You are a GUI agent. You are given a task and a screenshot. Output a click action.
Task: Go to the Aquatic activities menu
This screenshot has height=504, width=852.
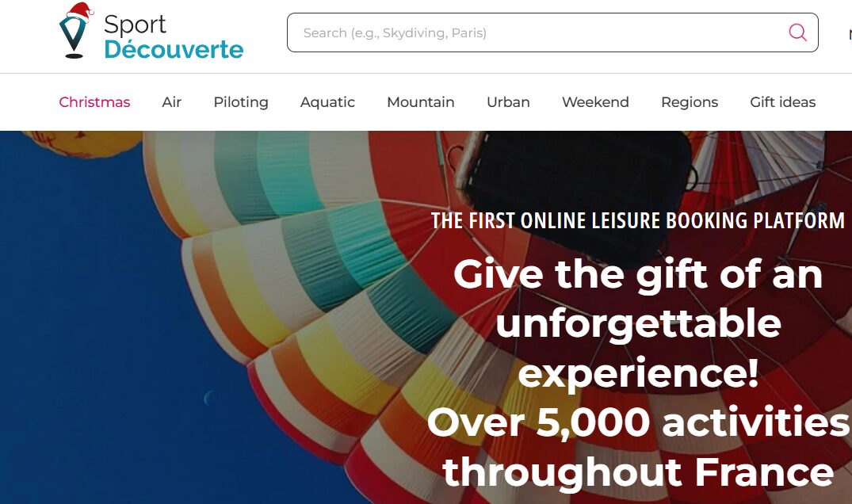click(327, 102)
